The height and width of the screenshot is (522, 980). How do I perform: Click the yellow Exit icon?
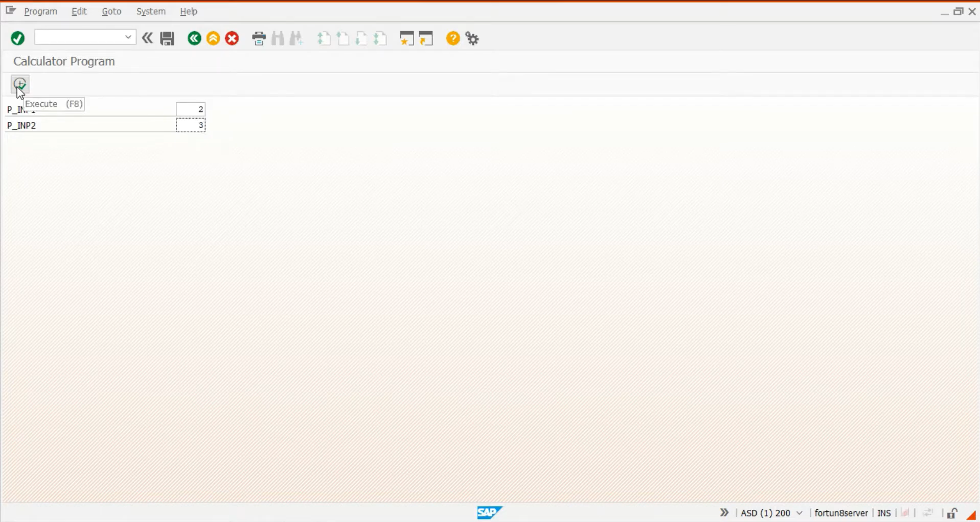pyautogui.click(x=213, y=38)
